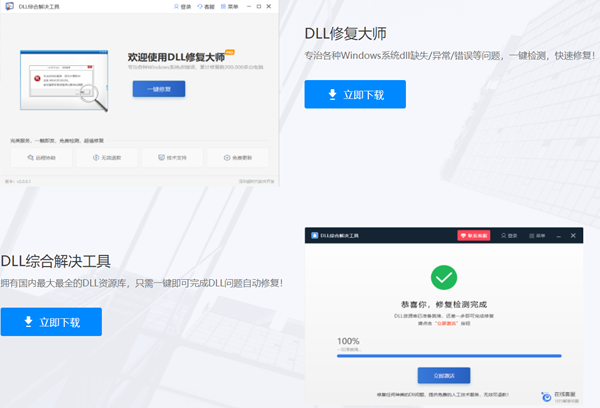This screenshot has width=600, height=408.
Task: Click the footer guarantee text under 立即激活
Action: (442, 394)
